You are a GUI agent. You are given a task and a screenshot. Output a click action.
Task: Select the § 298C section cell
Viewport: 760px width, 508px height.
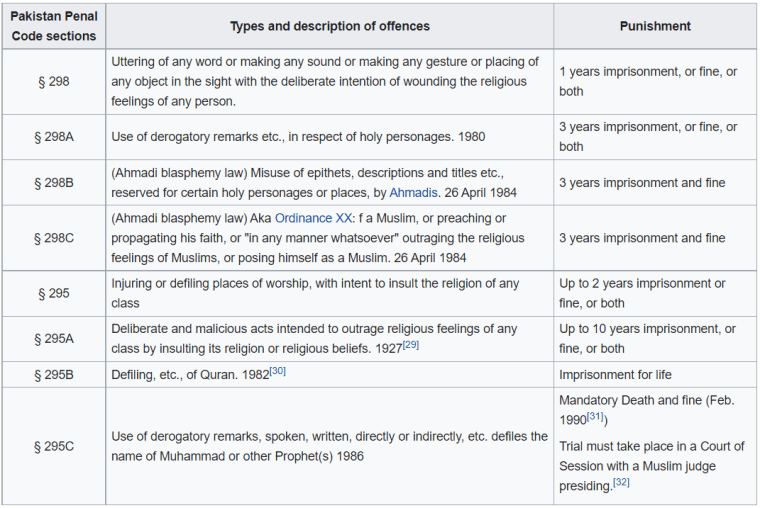tap(54, 238)
